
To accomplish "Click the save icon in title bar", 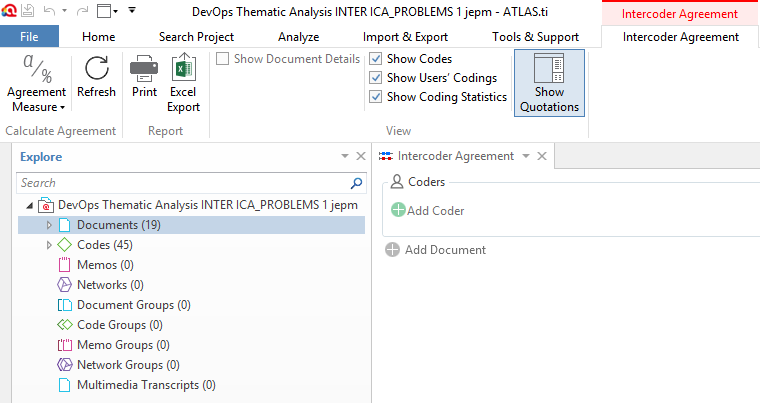I will click(x=28, y=11).
